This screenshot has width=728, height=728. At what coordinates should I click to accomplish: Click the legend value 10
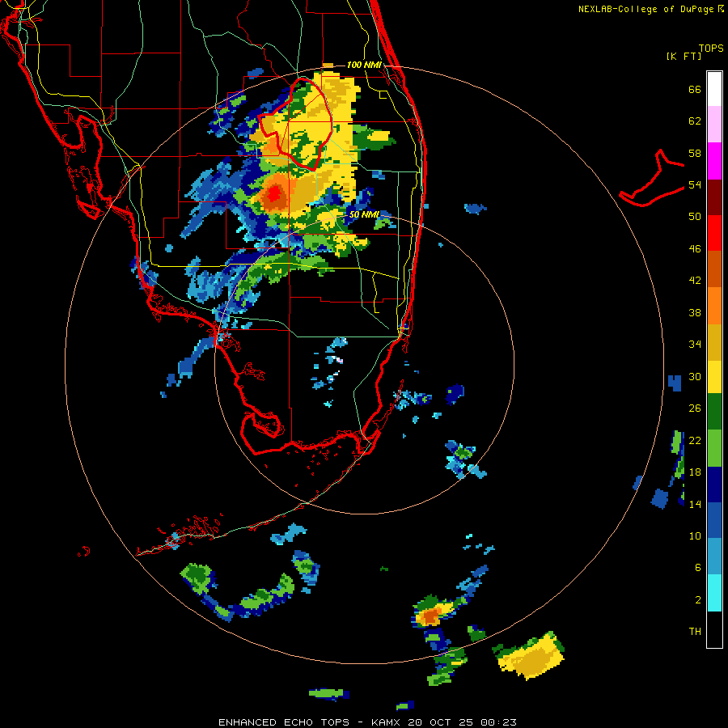click(x=695, y=536)
